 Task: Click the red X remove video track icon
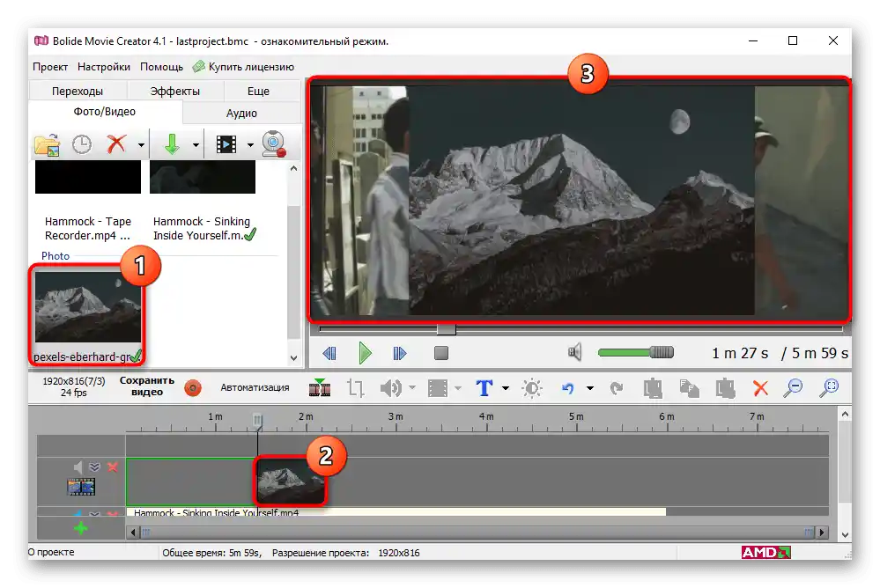tap(113, 467)
